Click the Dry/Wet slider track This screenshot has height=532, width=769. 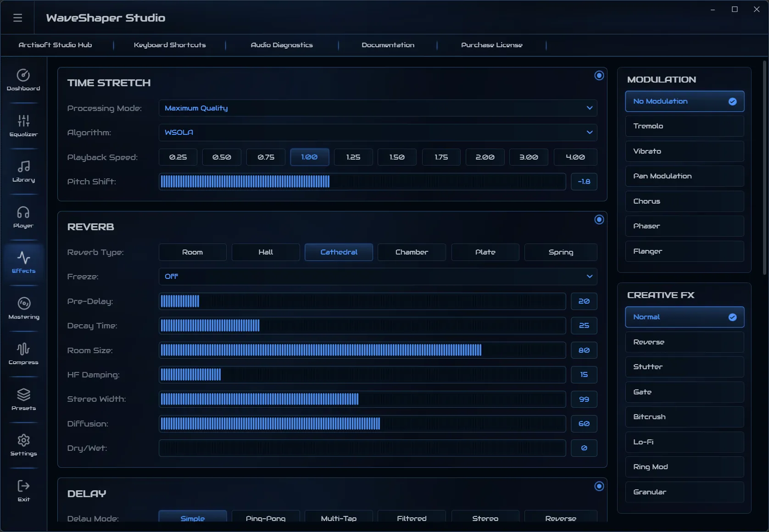coord(362,448)
